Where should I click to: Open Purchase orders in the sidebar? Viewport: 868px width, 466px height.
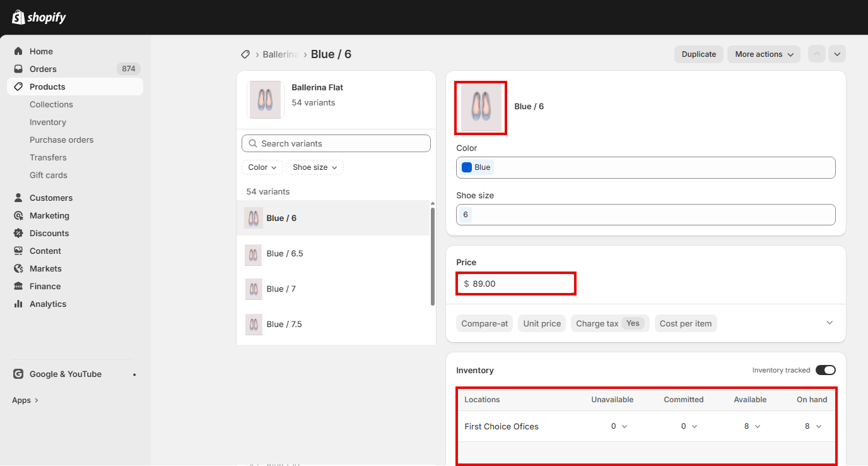pyautogui.click(x=61, y=140)
